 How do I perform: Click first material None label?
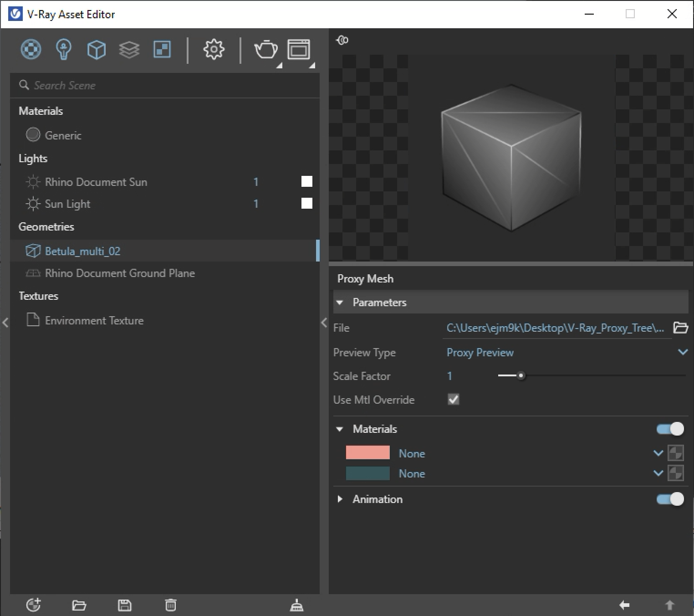pos(412,453)
